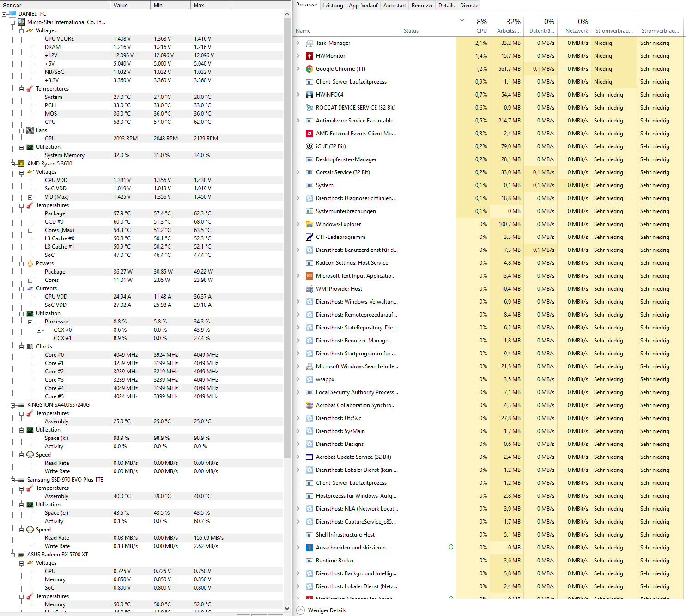The height and width of the screenshot is (616, 686).
Task: Switch to the Leistung tab
Action: [x=333, y=6]
